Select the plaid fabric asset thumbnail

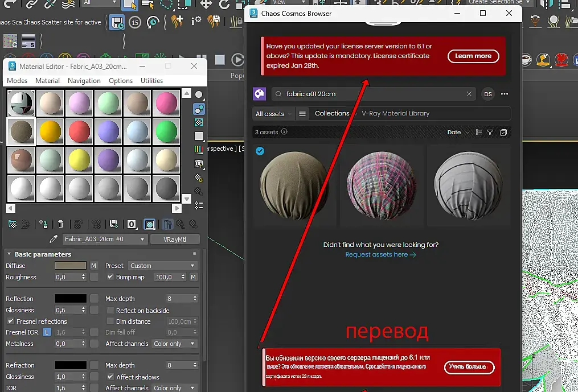381,185
